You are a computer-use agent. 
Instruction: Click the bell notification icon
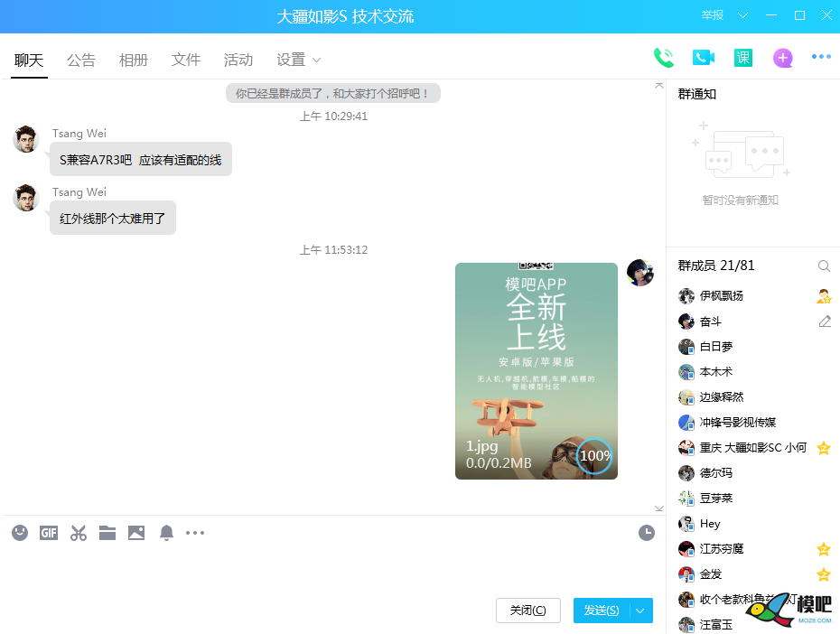click(x=166, y=532)
